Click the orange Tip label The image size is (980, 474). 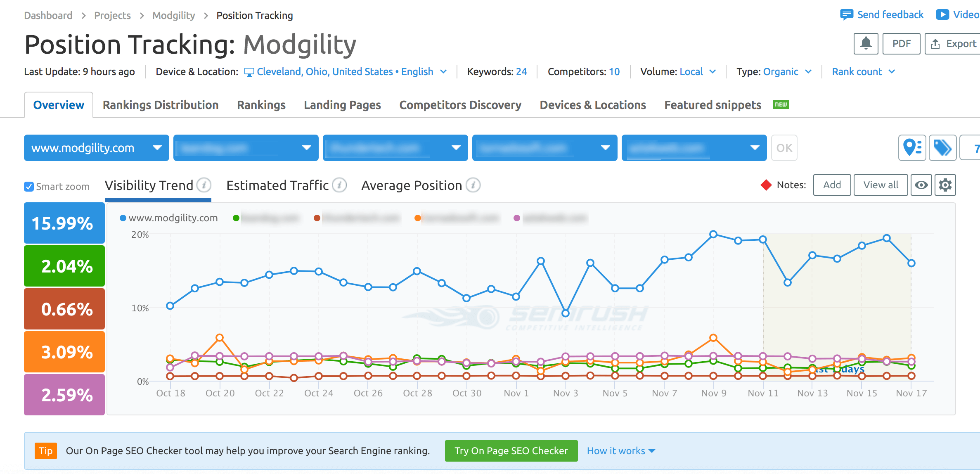click(x=45, y=451)
